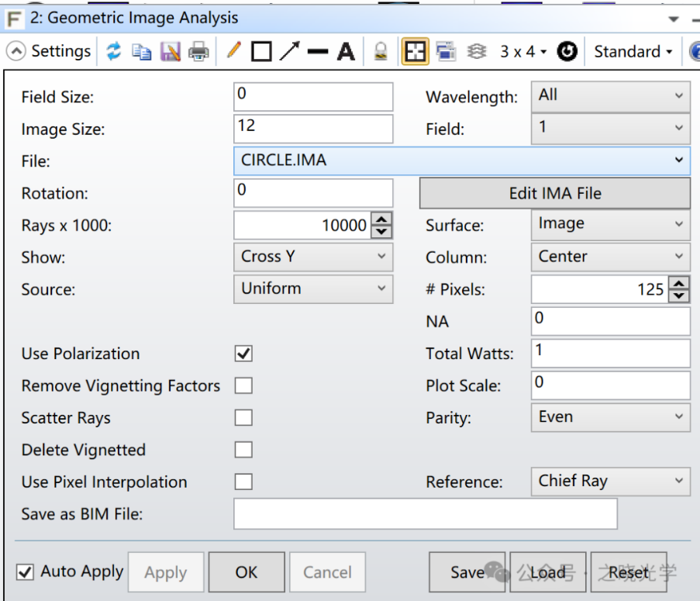
Task: Click the copy to clipboard icon
Action: pos(141,52)
